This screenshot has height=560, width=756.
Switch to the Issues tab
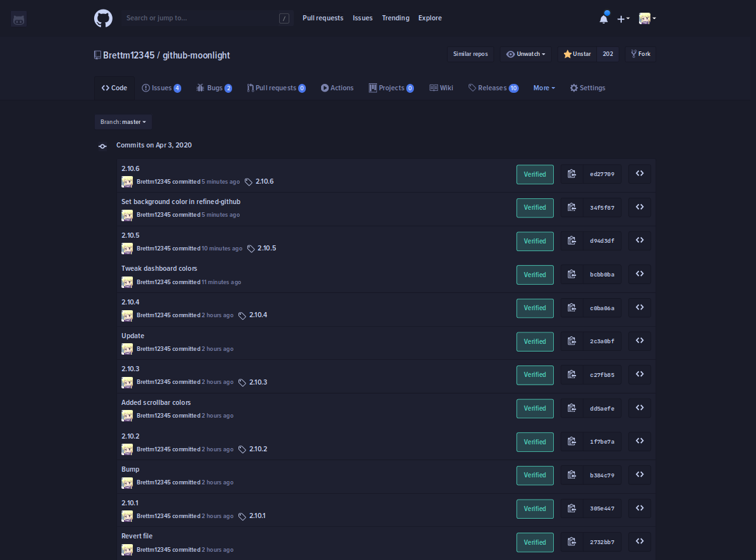pos(162,88)
